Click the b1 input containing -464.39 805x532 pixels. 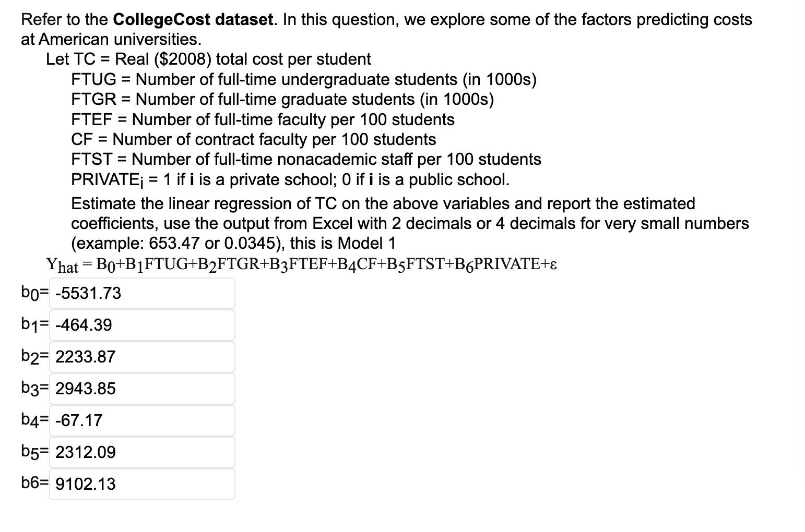click(142, 325)
